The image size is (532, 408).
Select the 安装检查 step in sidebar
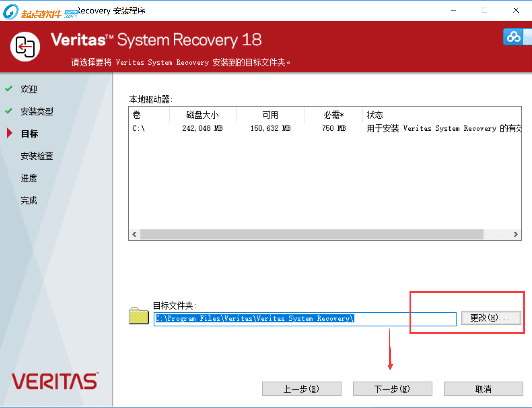37,156
